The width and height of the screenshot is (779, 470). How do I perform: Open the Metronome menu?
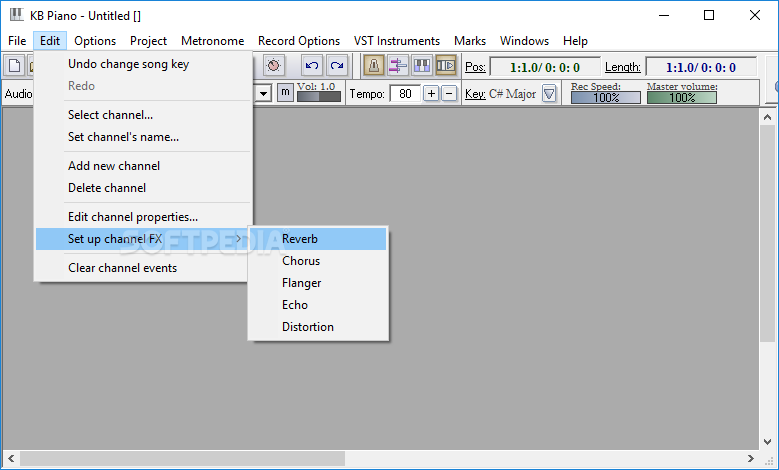[213, 41]
